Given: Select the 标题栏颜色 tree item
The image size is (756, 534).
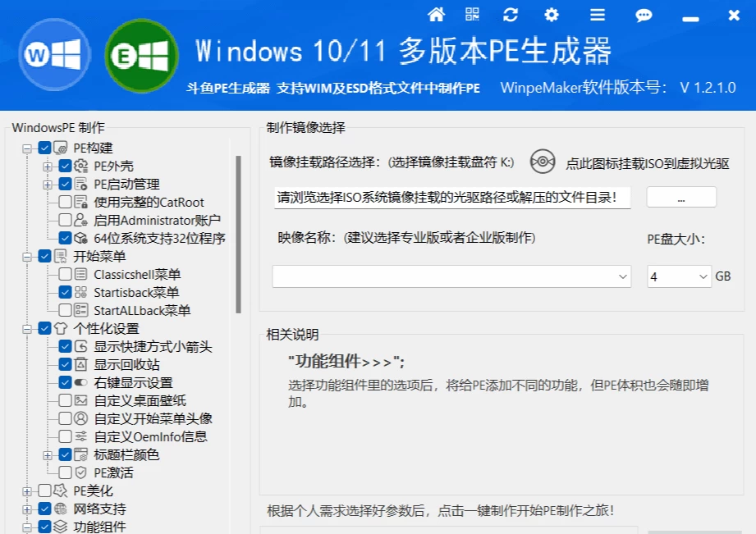Looking at the screenshot, I should [126, 454].
